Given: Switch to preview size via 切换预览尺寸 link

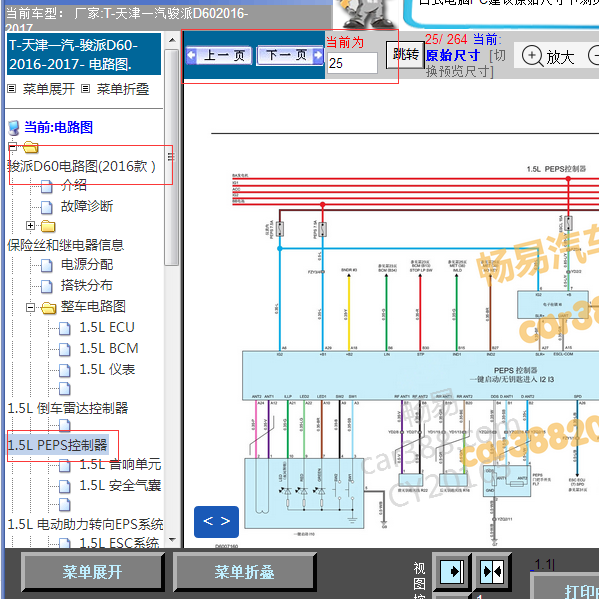Looking at the screenshot, I should pyautogui.click(x=465, y=63).
